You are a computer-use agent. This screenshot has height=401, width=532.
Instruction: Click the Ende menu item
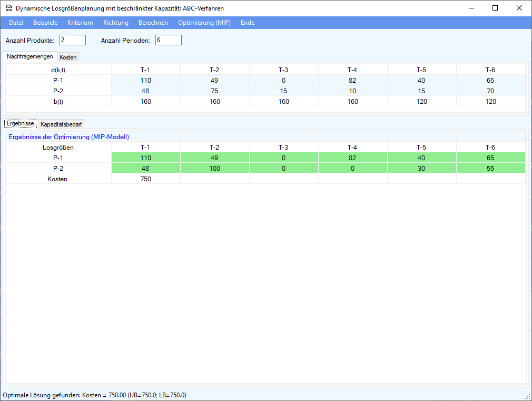tap(248, 23)
